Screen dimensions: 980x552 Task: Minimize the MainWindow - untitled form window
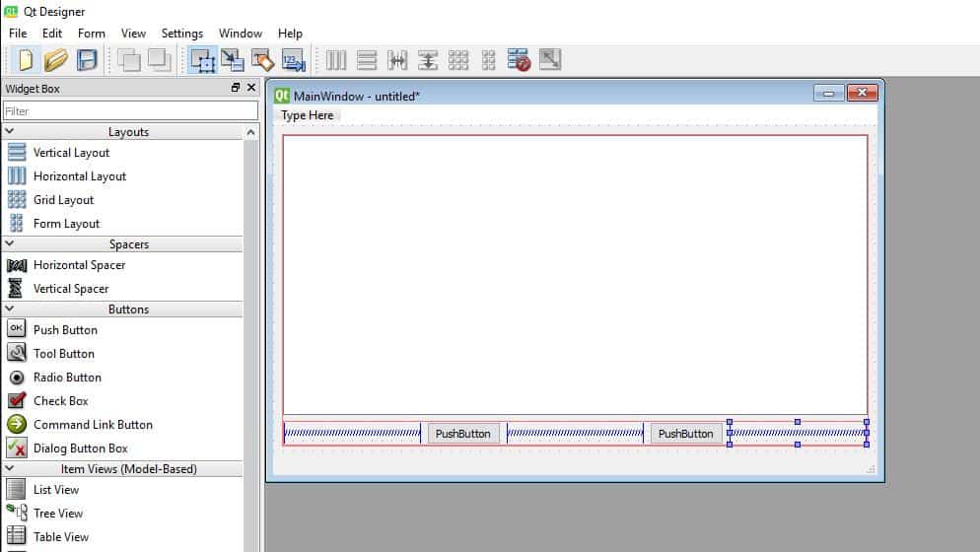(x=829, y=93)
